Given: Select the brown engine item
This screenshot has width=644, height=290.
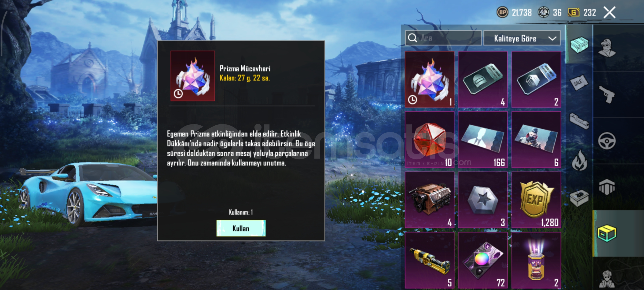Looking at the screenshot, I should click(429, 200).
